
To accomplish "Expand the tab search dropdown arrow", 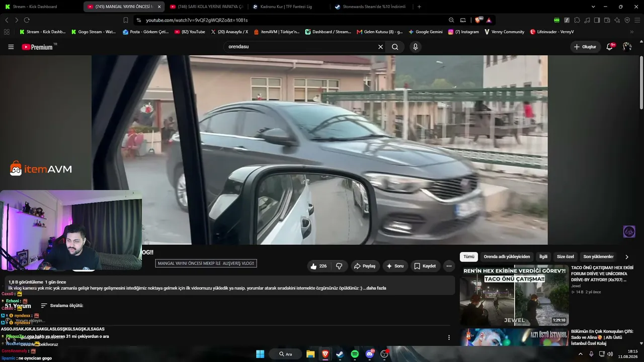I will (x=593, y=7).
